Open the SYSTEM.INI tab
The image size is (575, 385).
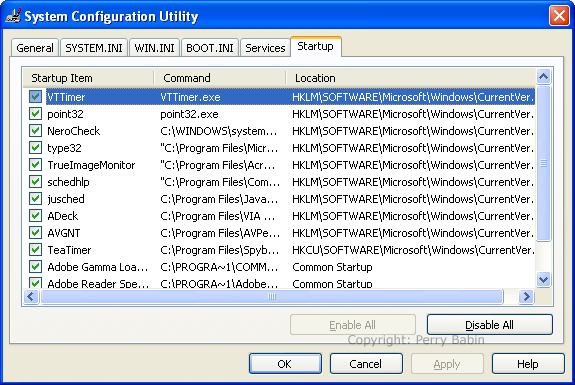(x=94, y=48)
